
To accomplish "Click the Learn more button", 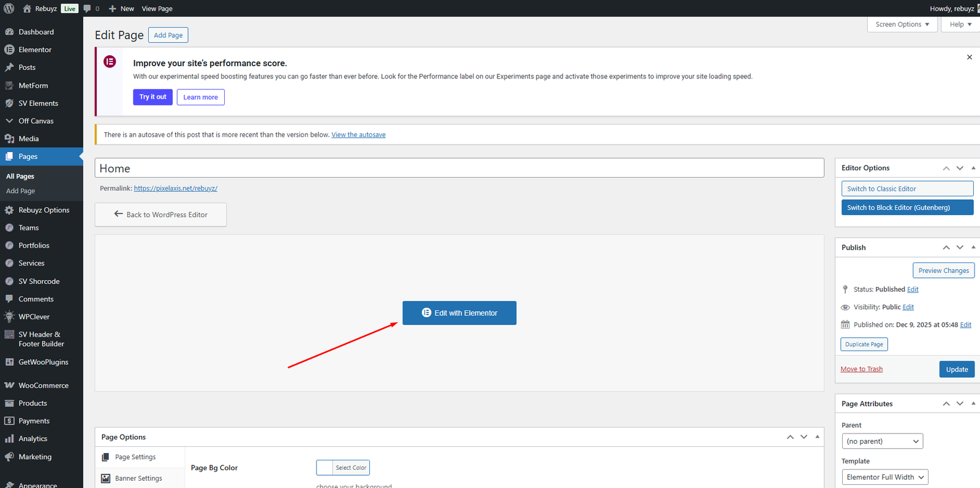I will [x=200, y=97].
